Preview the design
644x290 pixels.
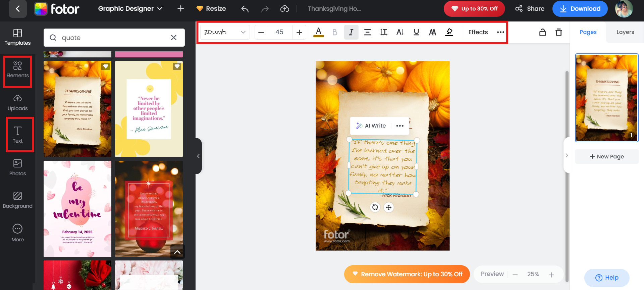point(492,274)
